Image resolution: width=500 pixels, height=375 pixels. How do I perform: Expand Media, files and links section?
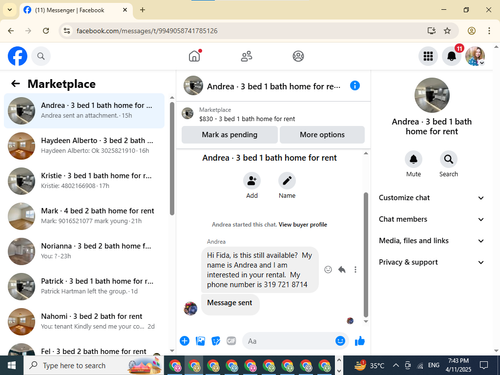(x=431, y=241)
